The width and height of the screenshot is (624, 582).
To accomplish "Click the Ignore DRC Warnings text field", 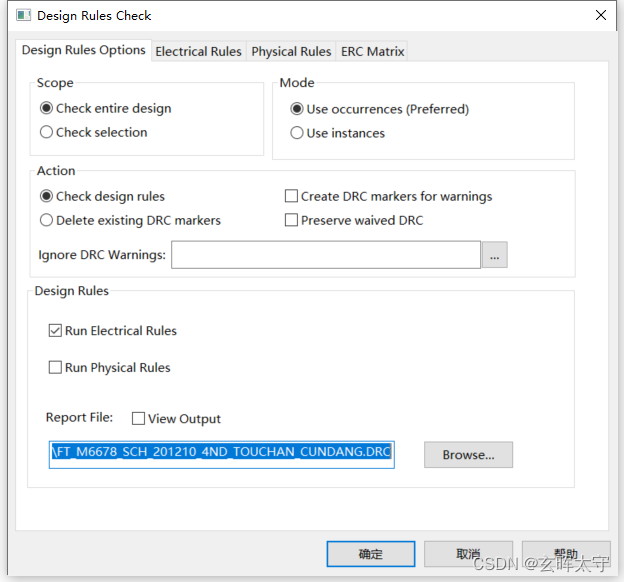I will click(x=326, y=255).
